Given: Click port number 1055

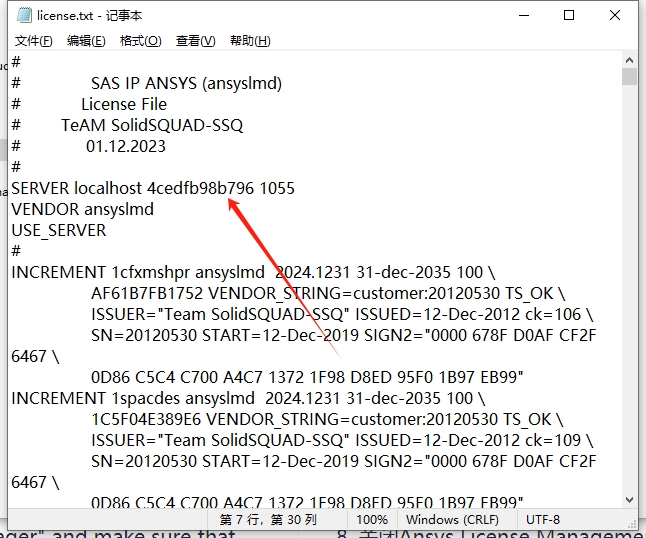Looking at the screenshot, I should pos(277,188).
